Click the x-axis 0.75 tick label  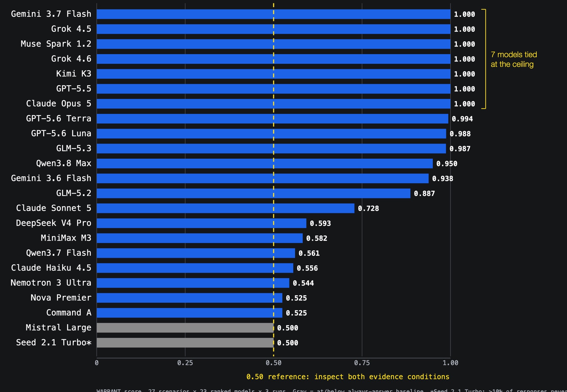pos(362,363)
